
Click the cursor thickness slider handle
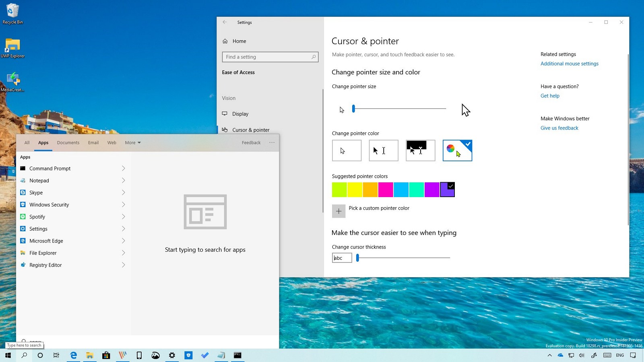(357, 258)
